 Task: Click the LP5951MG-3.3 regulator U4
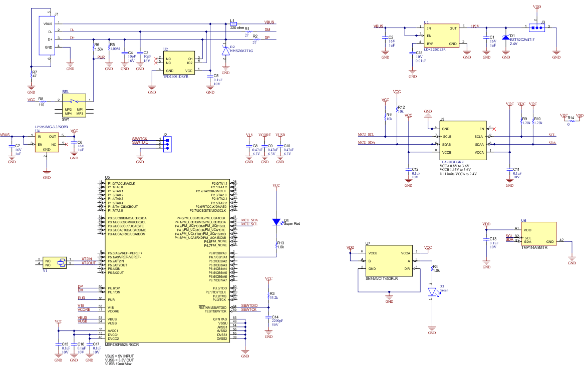(x=46, y=142)
